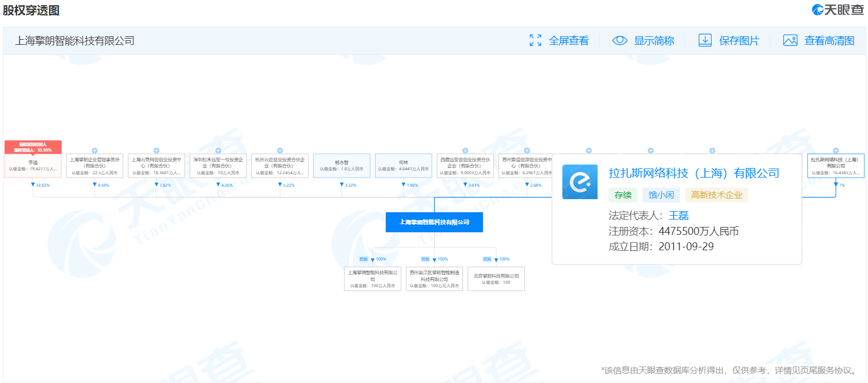This screenshot has height=383, width=868.
Task: Click the 1.98% stake label
Action: 412,185
